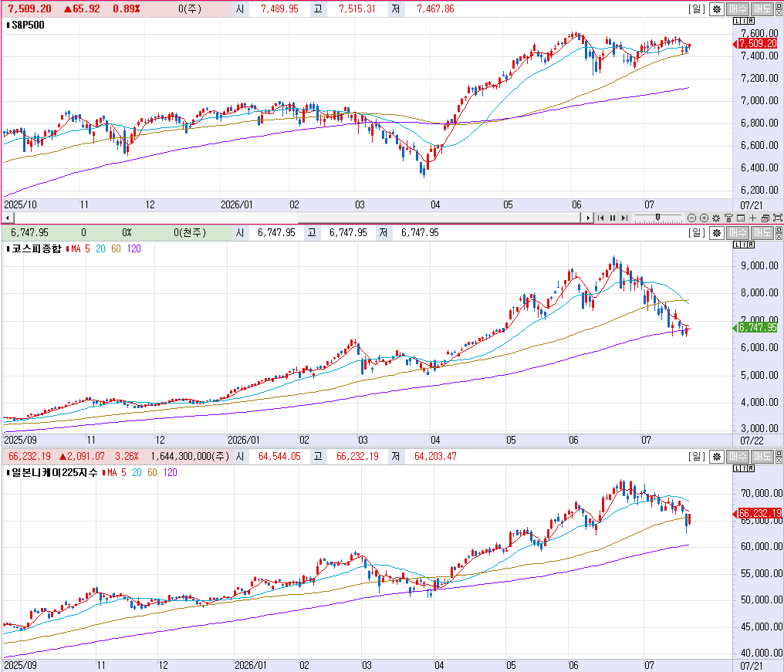Click open value 6,747.95 after 시 in 코스피 header
784x672 pixels.
coord(276,232)
